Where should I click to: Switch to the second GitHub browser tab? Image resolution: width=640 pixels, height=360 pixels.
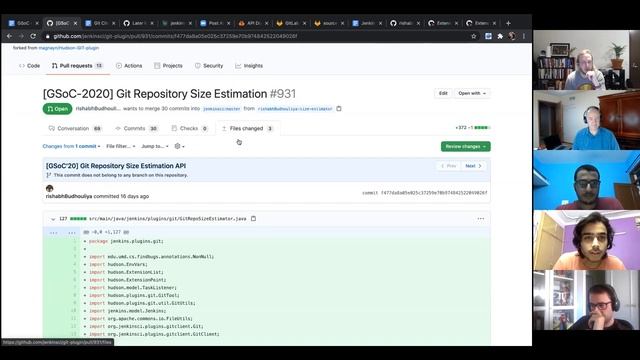pyautogui.click(x=61, y=23)
